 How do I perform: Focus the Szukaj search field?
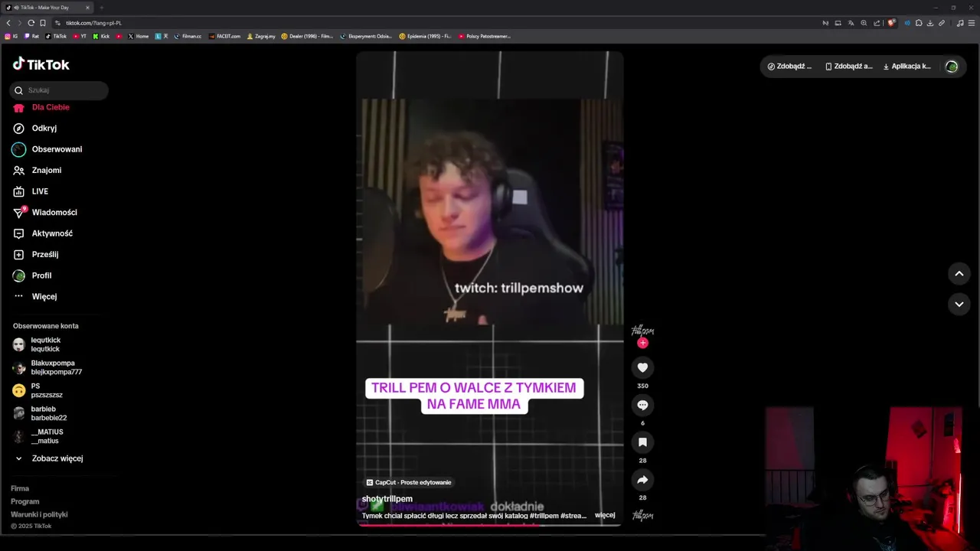(x=59, y=90)
